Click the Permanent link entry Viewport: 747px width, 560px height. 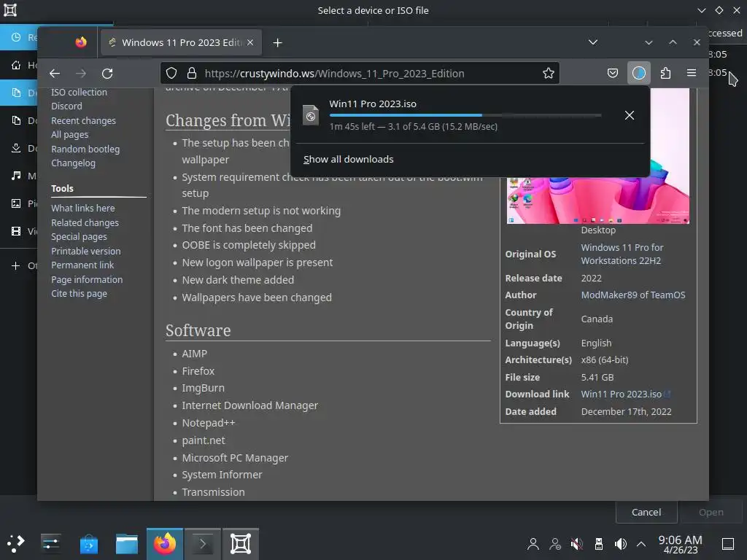coord(82,265)
